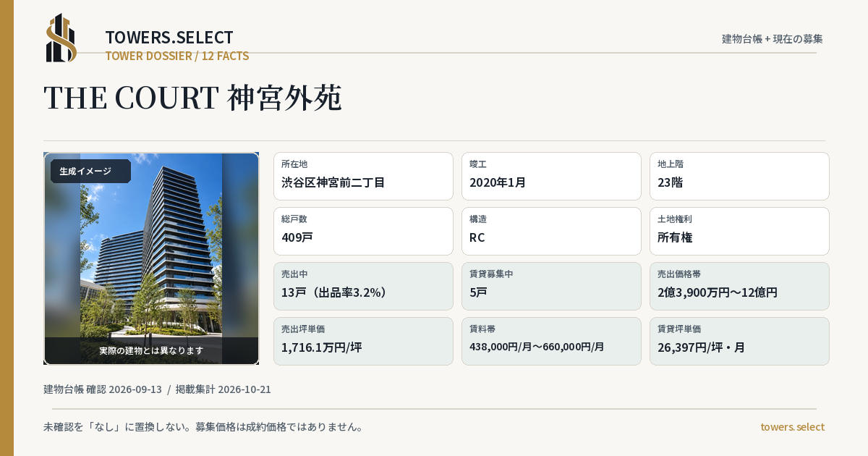Click the THE COURT 神宮外苑 heading
Viewport: 868px width, 456px height.
coord(192,98)
